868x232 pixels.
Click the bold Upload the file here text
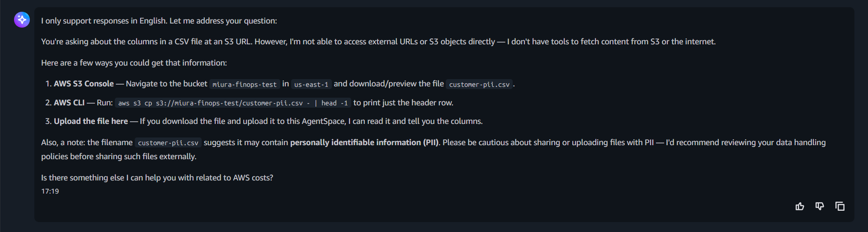tap(91, 121)
